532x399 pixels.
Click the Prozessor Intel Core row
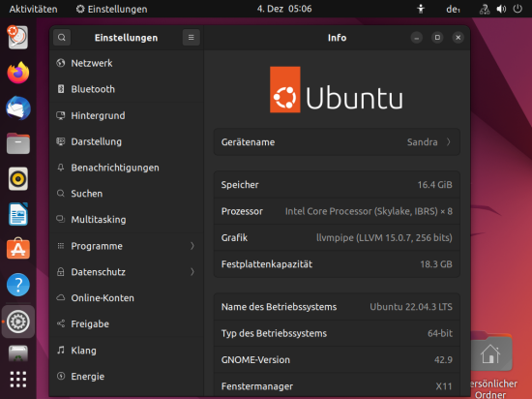(337, 211)
